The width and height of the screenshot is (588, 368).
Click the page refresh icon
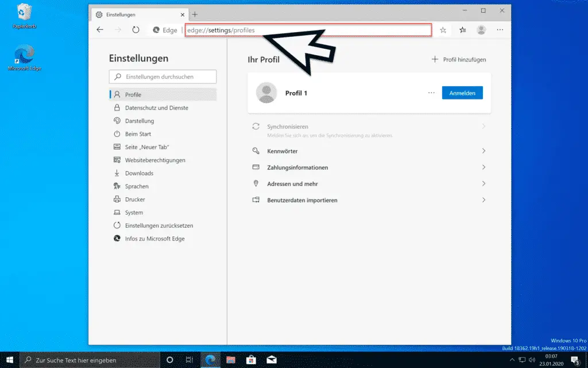tap(136, 30)
